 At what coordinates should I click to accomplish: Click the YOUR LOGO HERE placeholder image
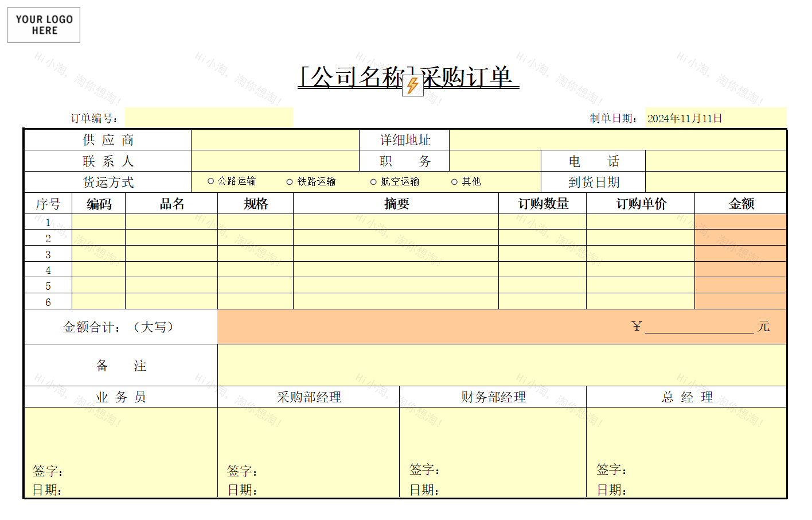44,25
